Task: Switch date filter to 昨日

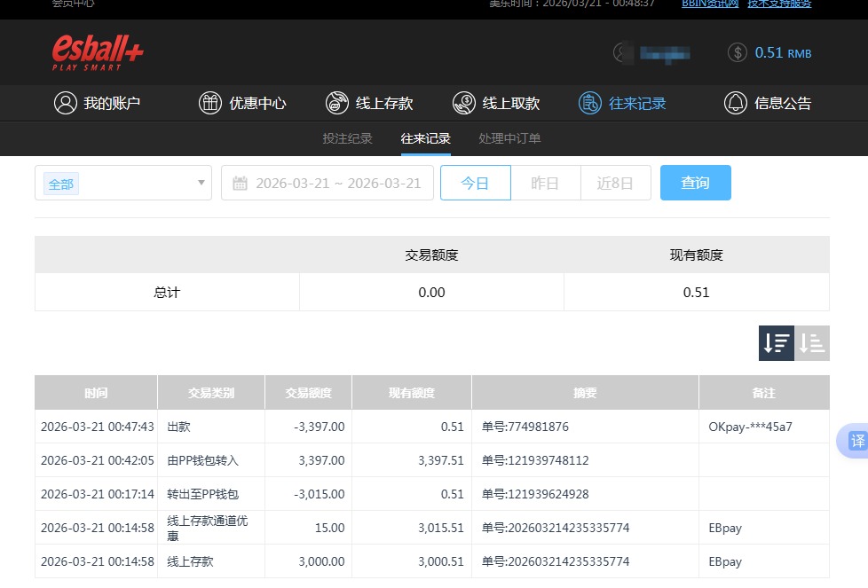Action: click(x=545, y=183)
